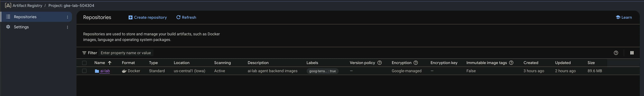The width and height of the screenshot is (644, 96).
Task: Select the Standard type cell
Action: coord(157,71)
